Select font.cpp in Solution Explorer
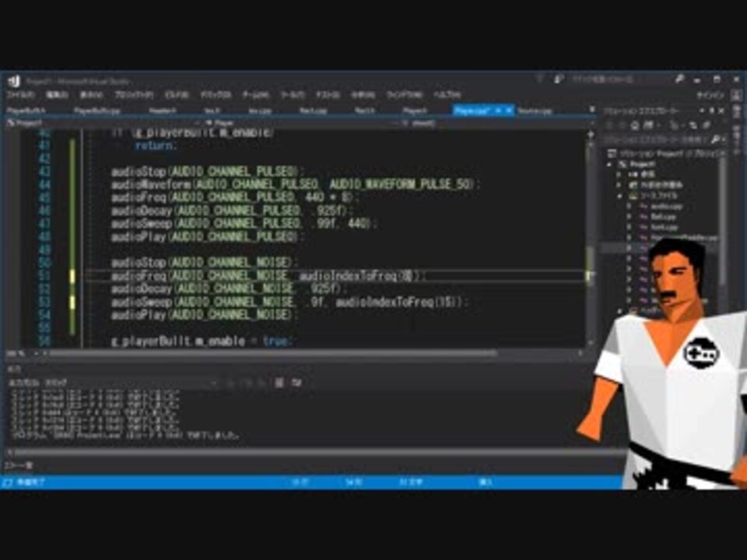 point(664,228)
